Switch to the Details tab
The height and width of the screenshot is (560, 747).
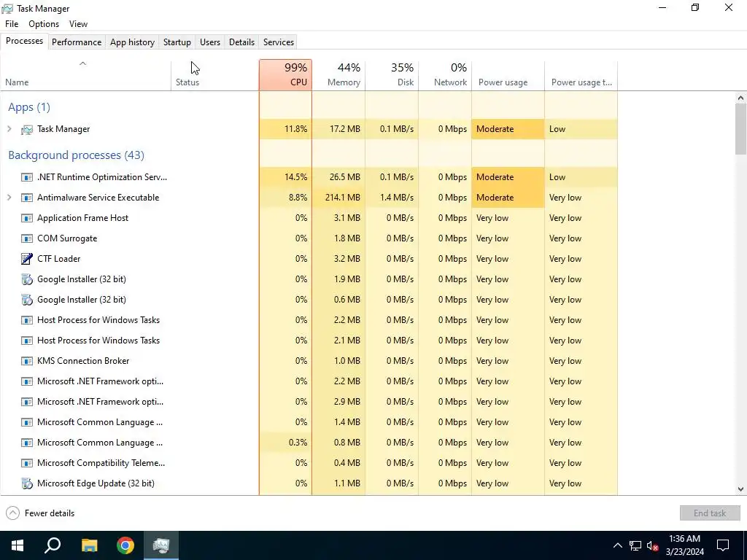(241, 42)
